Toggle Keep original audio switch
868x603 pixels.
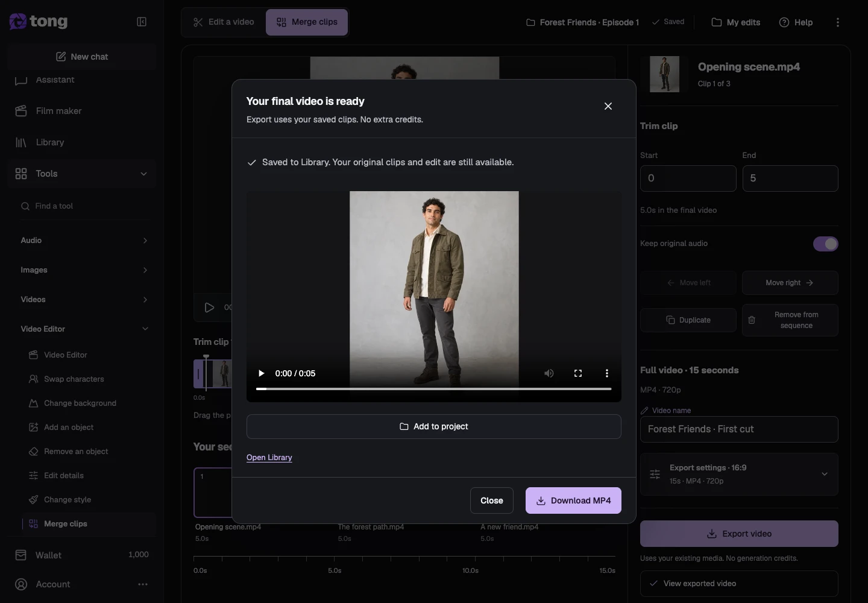point(826,244)
